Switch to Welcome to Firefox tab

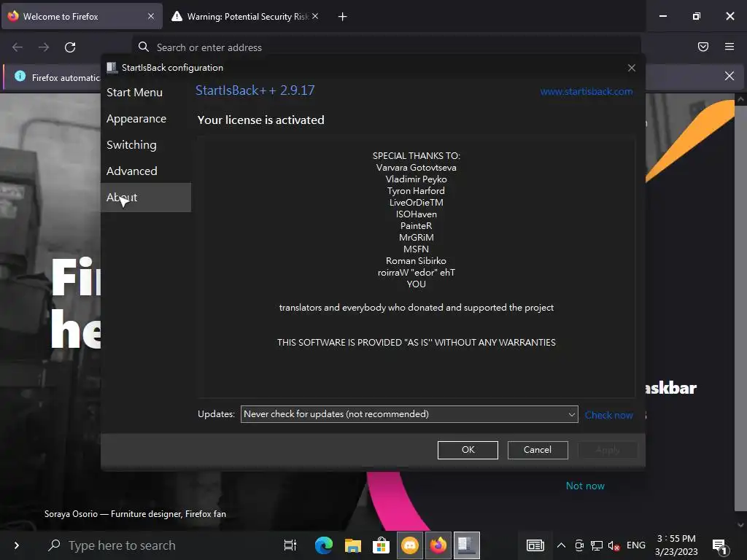(82, 17)
